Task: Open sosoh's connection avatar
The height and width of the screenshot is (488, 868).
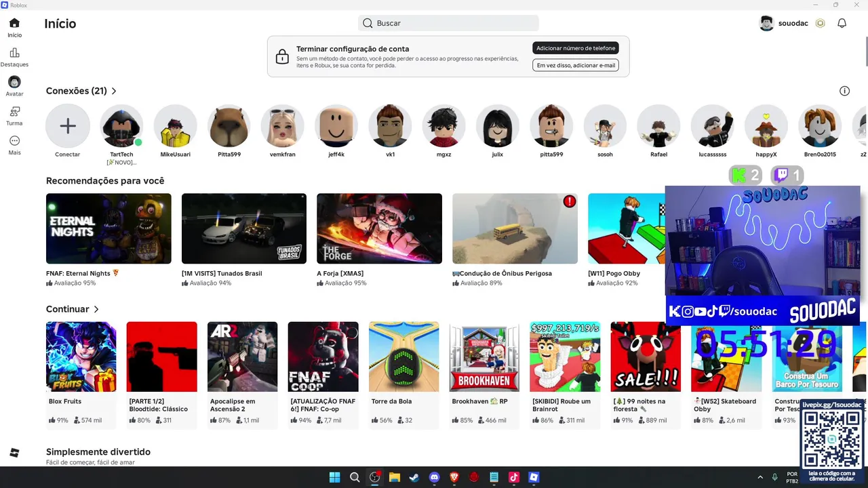Action: (x=605, y=126)
